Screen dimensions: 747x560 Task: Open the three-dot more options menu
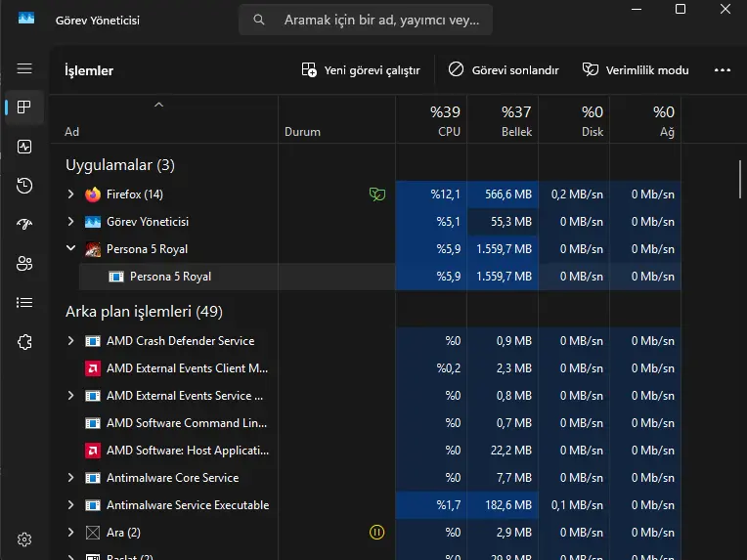point(723,70)
